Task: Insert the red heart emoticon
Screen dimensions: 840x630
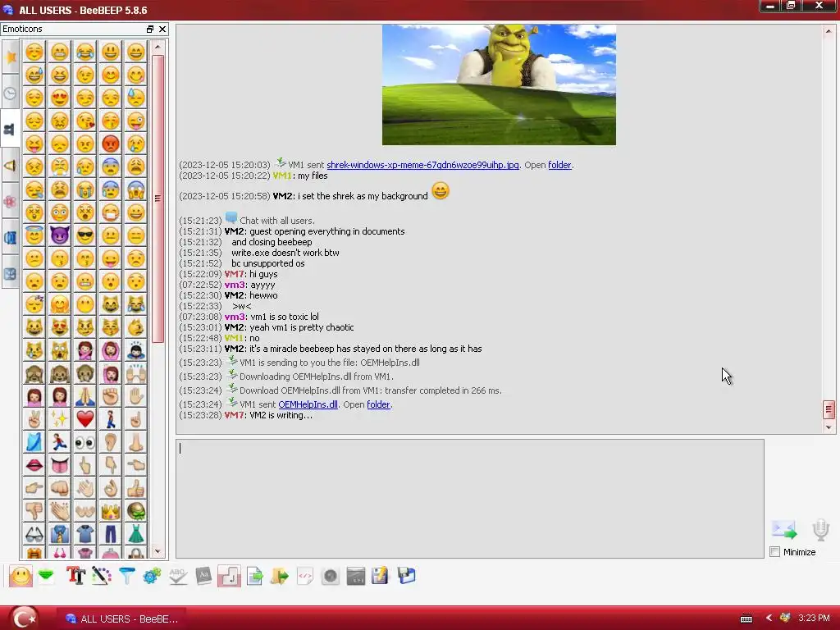Action: tap(84, 419)
